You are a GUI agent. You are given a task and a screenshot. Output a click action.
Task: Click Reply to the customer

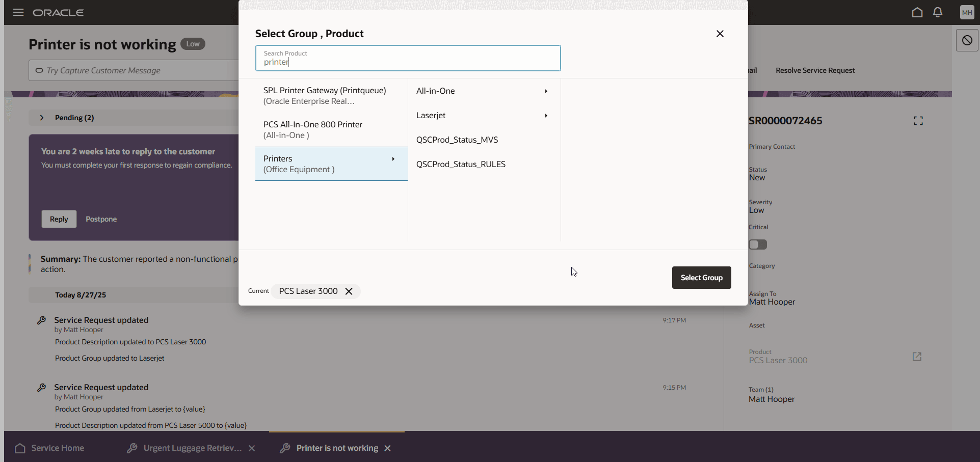click(59, 219)
